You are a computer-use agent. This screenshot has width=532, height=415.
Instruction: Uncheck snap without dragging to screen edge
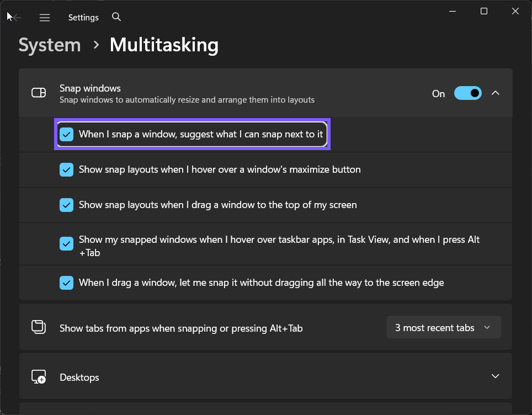pyautogui.click(x=66, y=283)
